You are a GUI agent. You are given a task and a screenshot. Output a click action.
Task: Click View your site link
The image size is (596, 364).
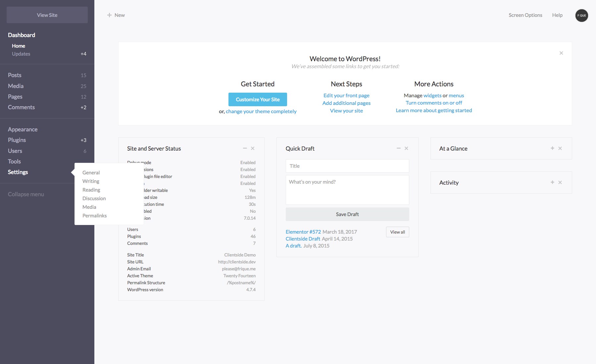(346, 111)
